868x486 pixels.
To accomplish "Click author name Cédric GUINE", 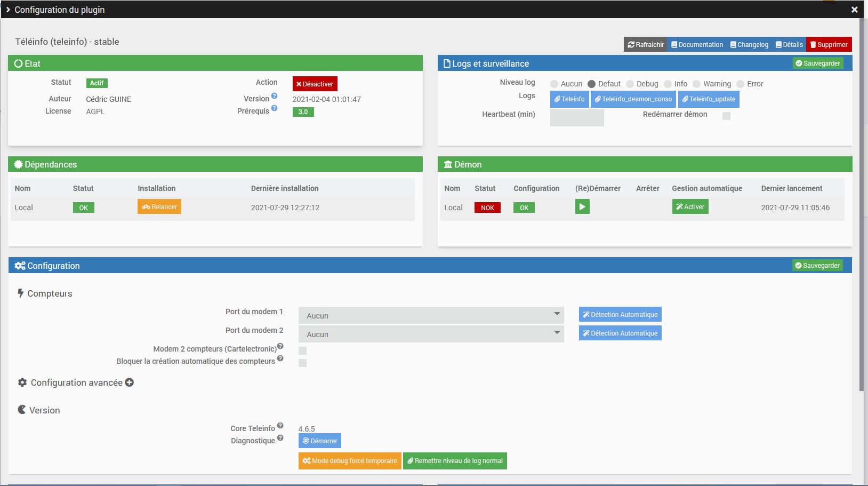I will tap(109, 99).
